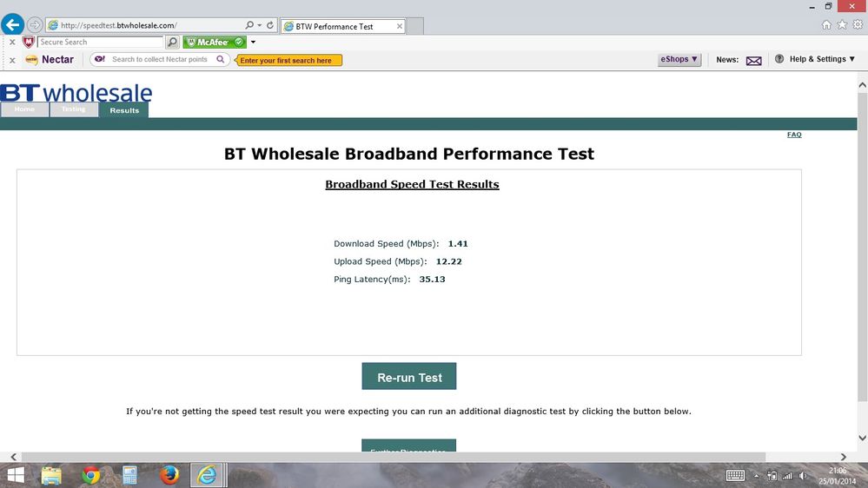Open the Windows Start button
The height and width of the screenshot is (488, 868).
[16, 475]
